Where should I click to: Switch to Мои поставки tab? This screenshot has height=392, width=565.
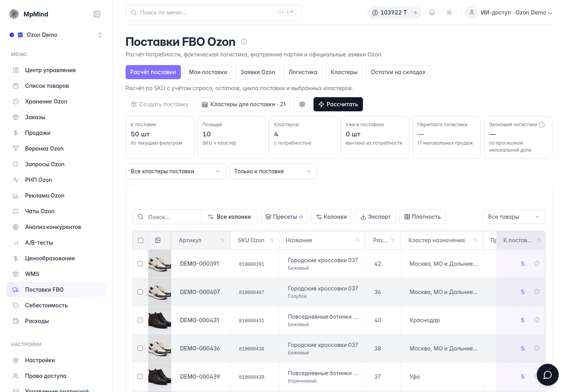208,72
